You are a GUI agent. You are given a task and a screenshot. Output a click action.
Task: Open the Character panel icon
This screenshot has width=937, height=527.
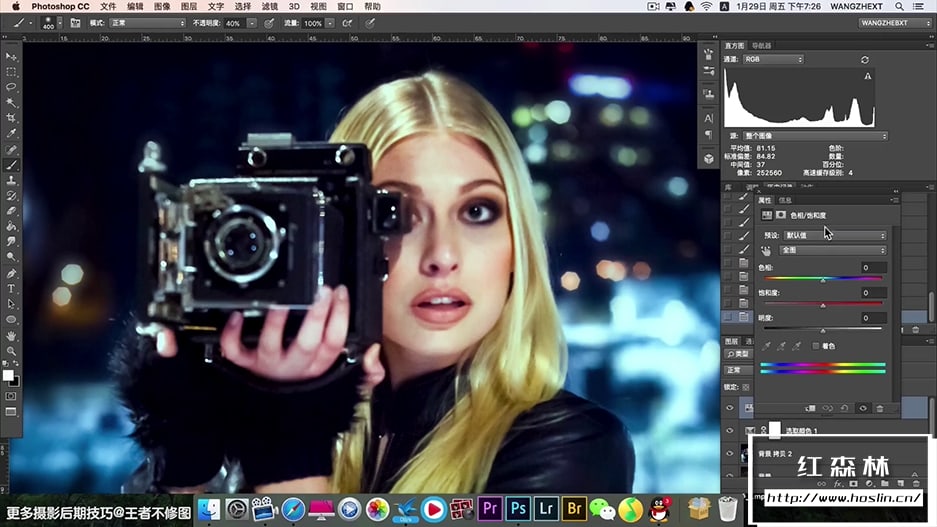(709, 118)
